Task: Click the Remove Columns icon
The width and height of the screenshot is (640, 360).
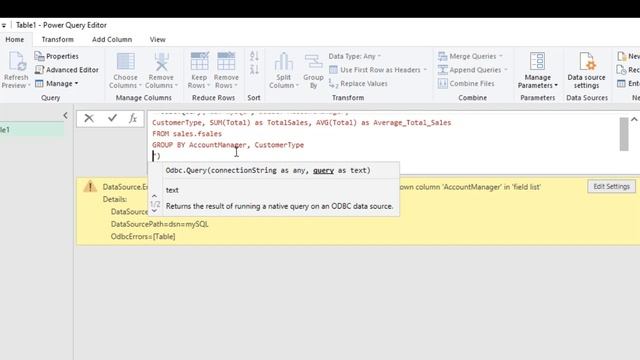Action: pos(162,62)
